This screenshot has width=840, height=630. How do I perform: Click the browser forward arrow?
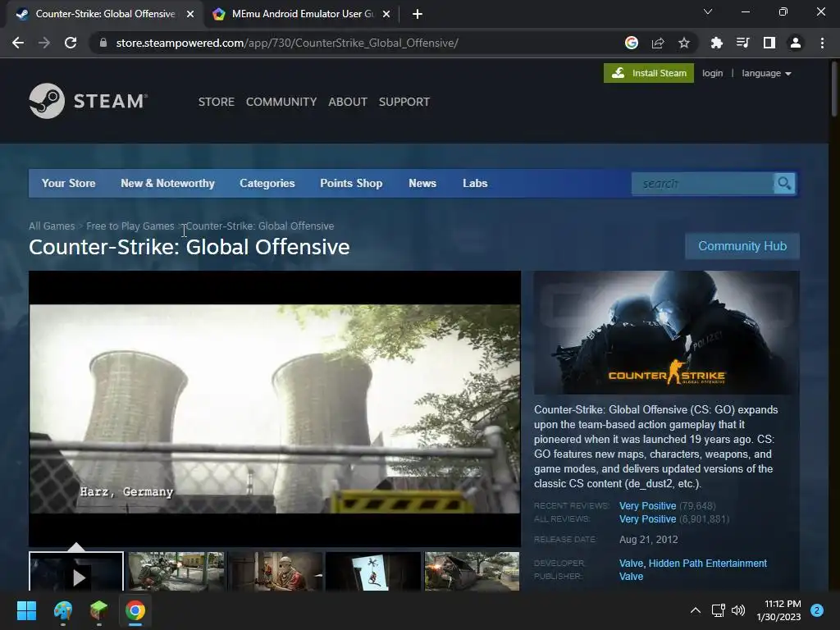pyautogui.click(x=44, y=43)
